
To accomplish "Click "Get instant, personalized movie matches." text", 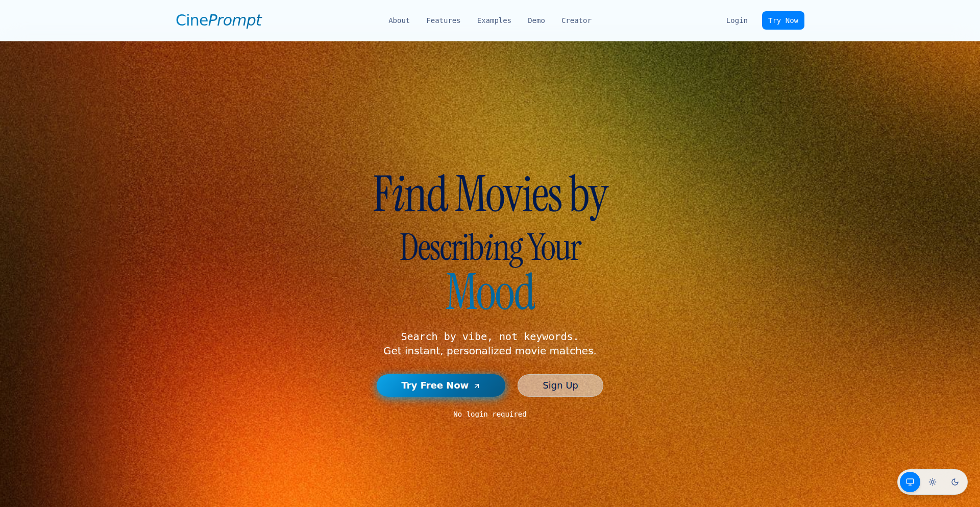I will pos(490,351).
